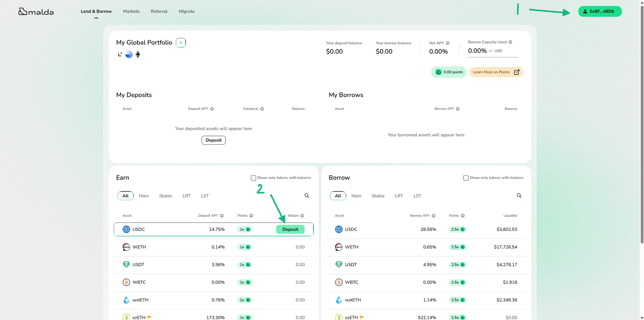Open search in the Borrow panel
This screenshot has height=320, width=644.
[519, 195]
